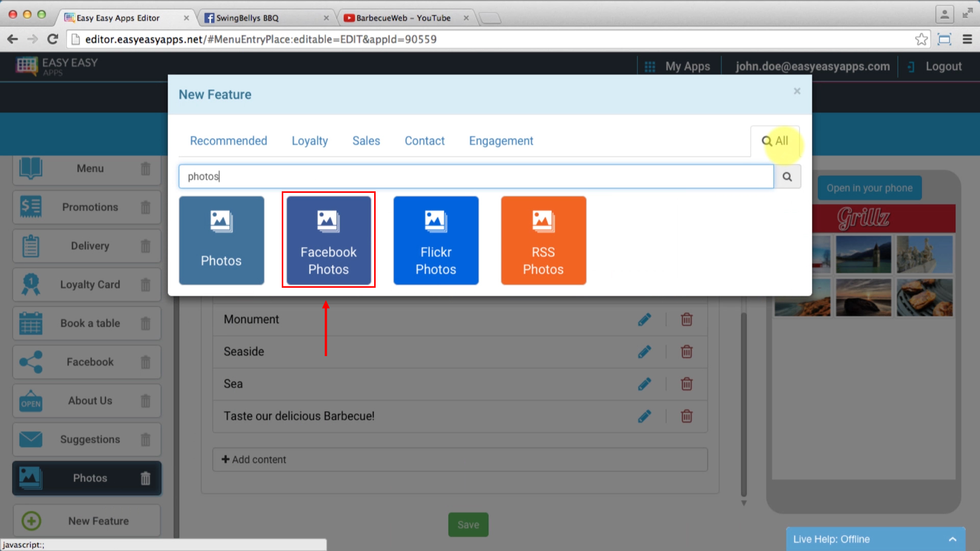Expand the Contact tab category

click(x=424, y=141)
